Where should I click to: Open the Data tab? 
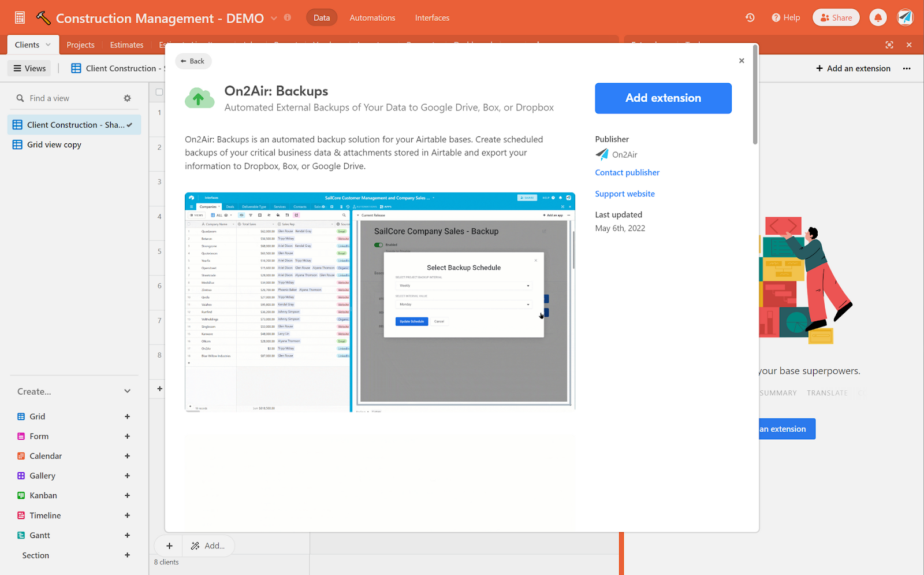tap(322, 18)
